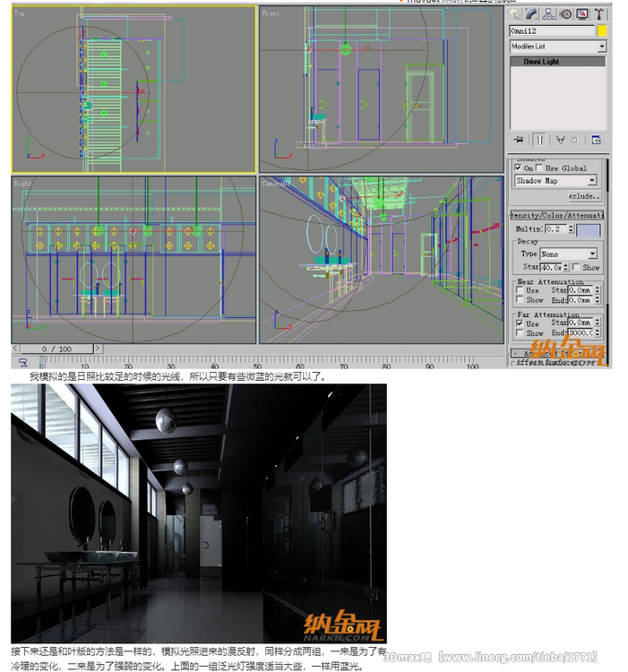Viewport: 628px width, 672px height.
Task: Click Near Attenuation End 0.0mm field
Action: tap(581, 300)
